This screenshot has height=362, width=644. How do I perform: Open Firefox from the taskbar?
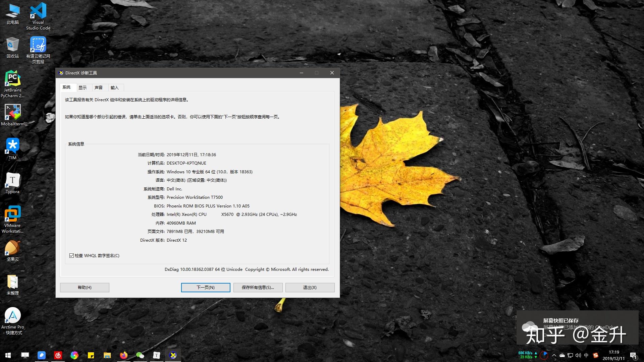click(123, 355)
